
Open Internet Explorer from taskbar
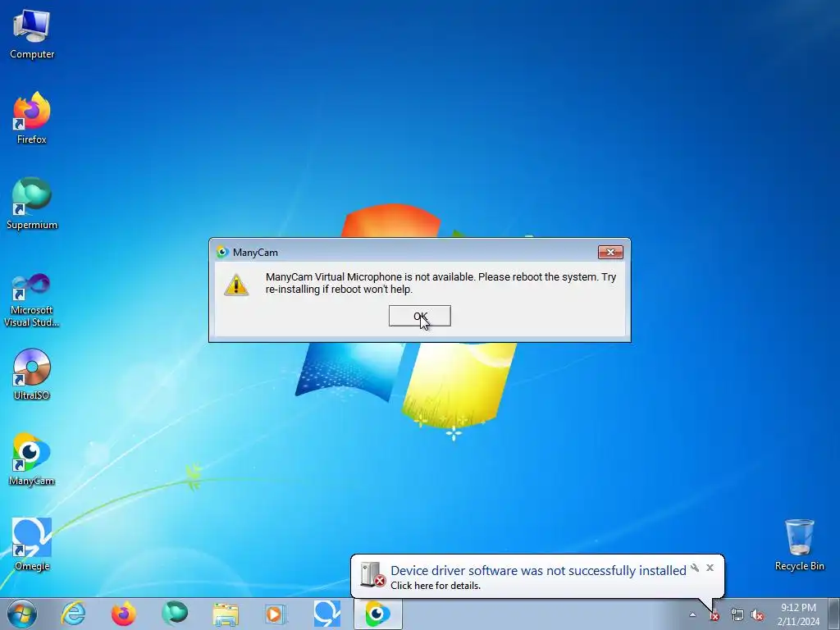tap(73, 614)
